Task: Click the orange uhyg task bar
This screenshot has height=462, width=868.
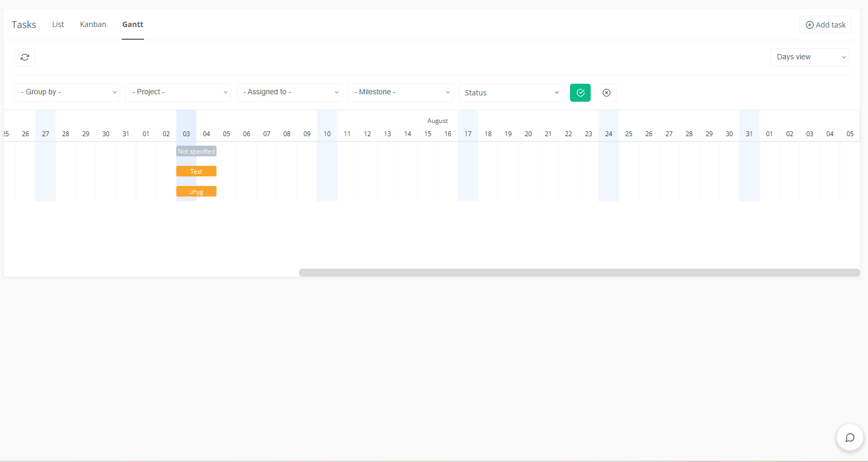Action: 196,191
